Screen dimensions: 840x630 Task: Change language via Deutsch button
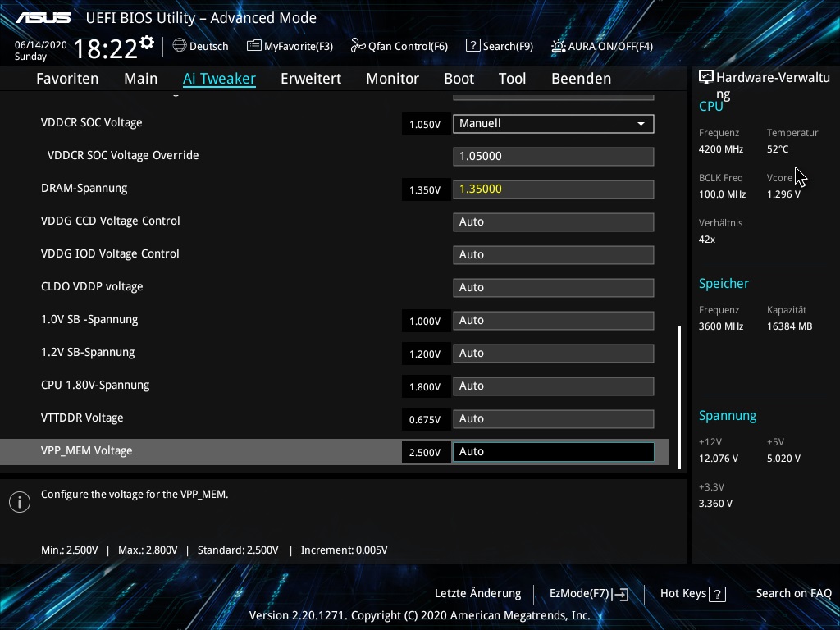point(200,46)
